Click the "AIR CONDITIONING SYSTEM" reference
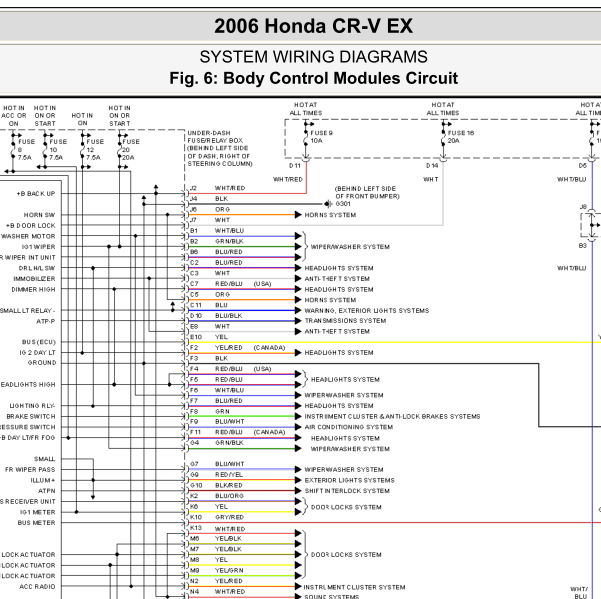The image size is (601, 599). point(348,427)
